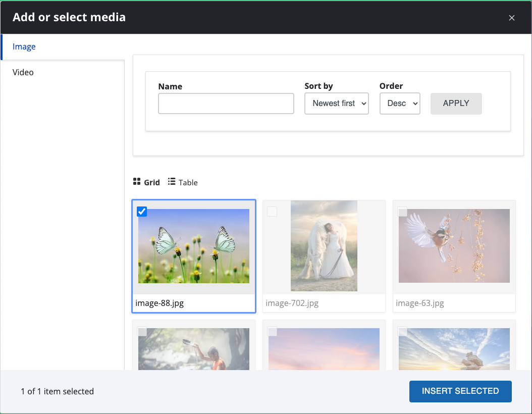The height and width of the screenshot is (414, 532).
Task: Check the image-63.jpg checkbox
Action: [402, 212]
